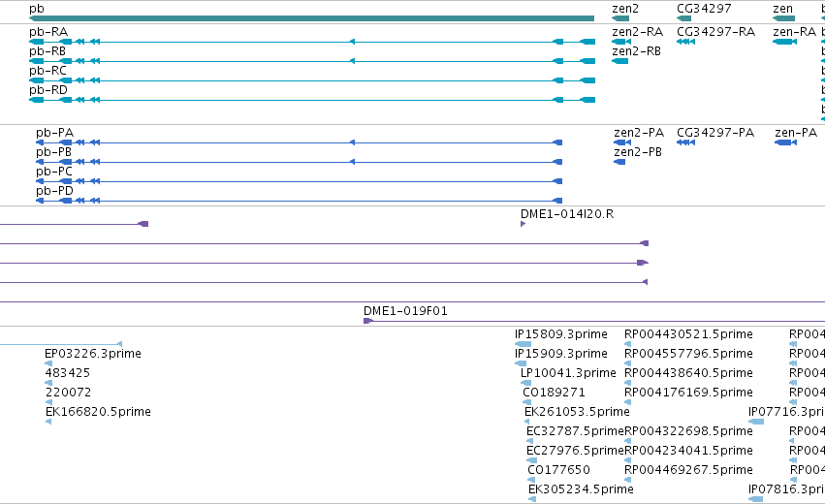Click the 220072 feature label
825x504 pixels.
pyautogui.click(x=69, y=393)
